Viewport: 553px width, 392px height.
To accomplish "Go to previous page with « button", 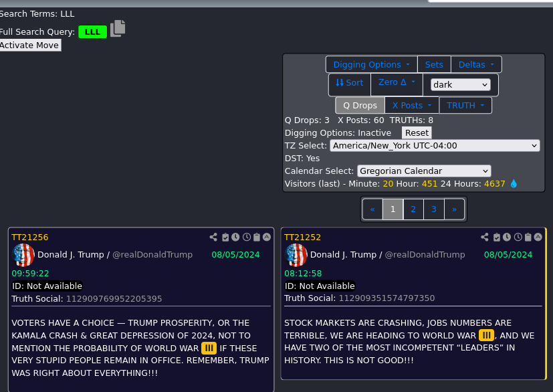I will pyautogui.click(x=372, y=209).
